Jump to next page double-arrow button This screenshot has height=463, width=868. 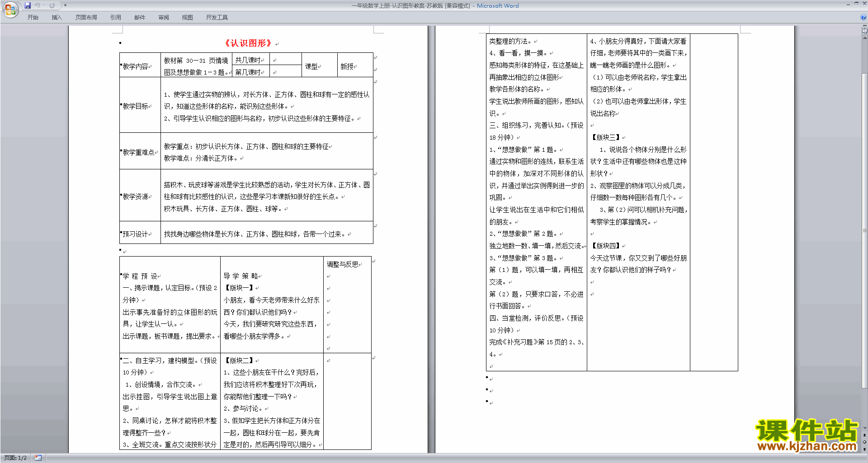pyautogui.click(x=864, y=449)
